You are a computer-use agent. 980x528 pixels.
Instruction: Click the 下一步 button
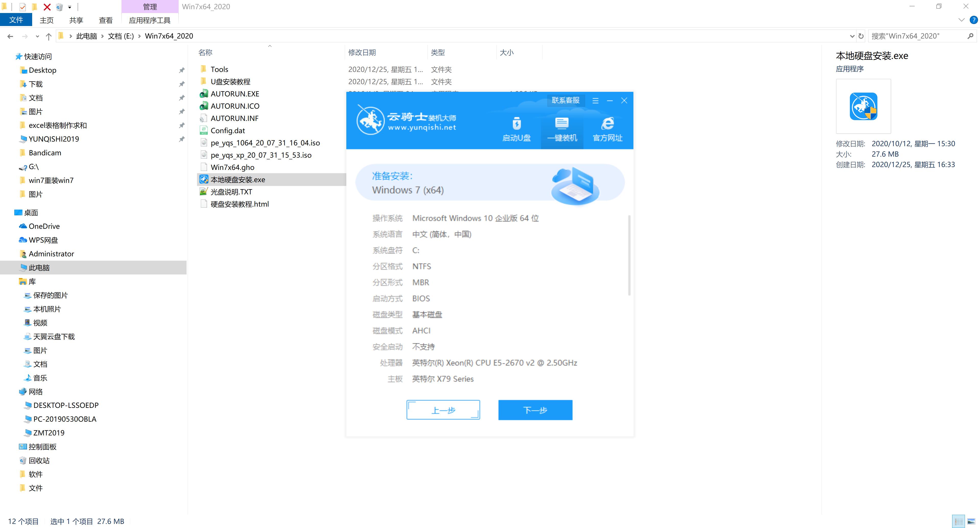pyautogui.click(x=535, y=410)
